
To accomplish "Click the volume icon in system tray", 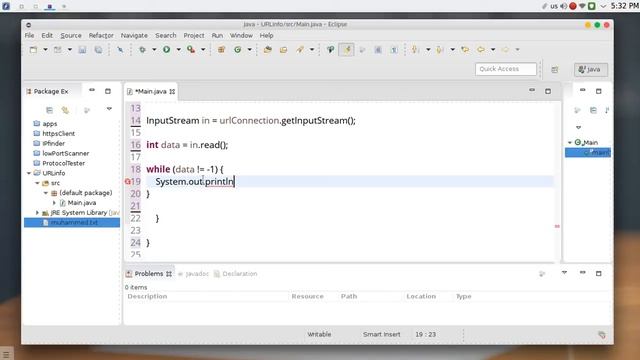I will click(564, 6).
